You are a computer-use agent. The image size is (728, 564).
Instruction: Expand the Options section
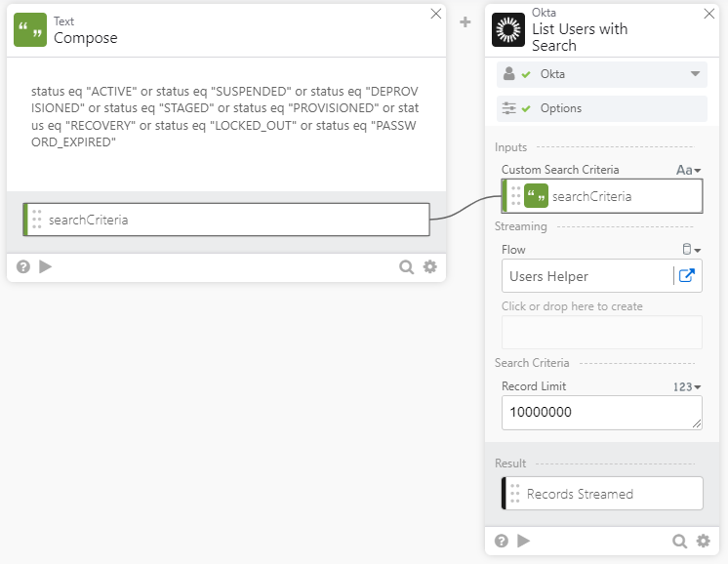click(x=602, y=108)
